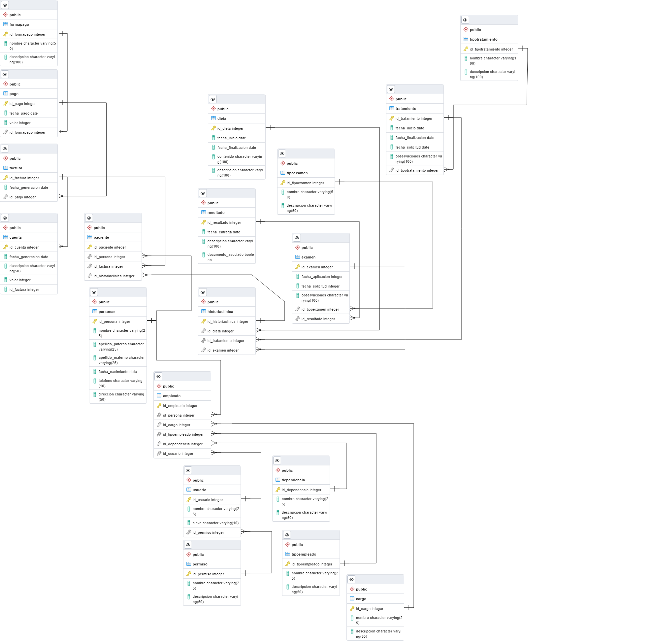Image resolution: width=652 pixels, height=644 pixels.
Task: Toggle eye icon on cargo table
Action: 351,579
